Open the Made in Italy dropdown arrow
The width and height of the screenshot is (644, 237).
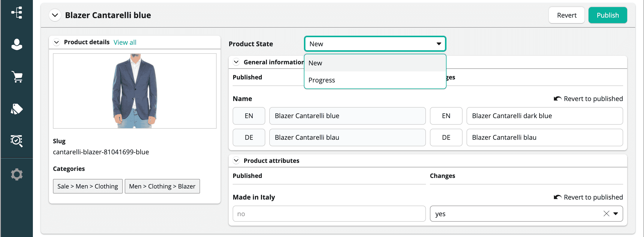tap(616, 214)
